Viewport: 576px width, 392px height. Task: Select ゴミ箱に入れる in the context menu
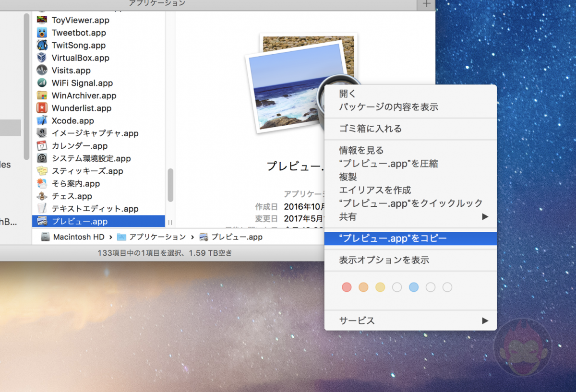point(365,129)
